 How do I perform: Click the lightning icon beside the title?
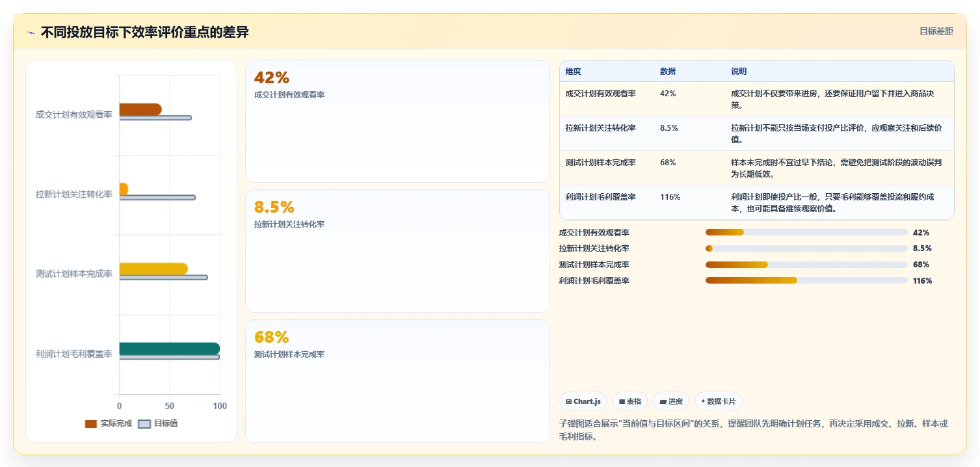pyautogui.click(x=31, y=33)
